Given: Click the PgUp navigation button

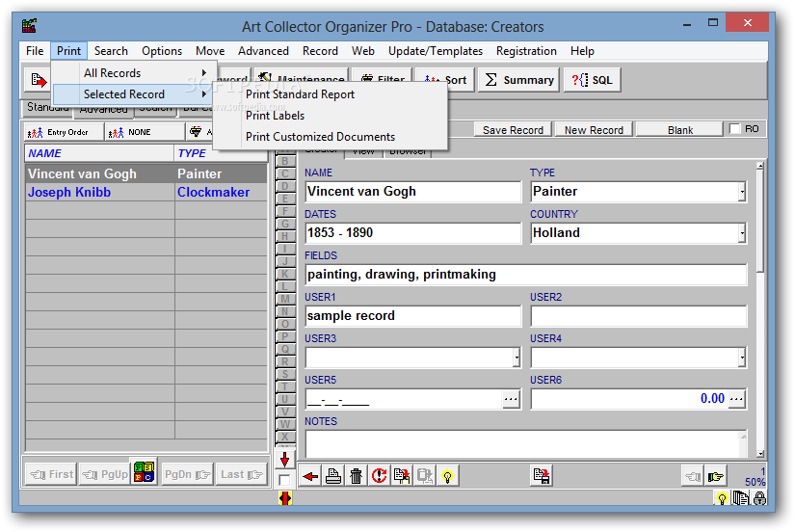Looking at the screenshot, I should click(105, 475).
